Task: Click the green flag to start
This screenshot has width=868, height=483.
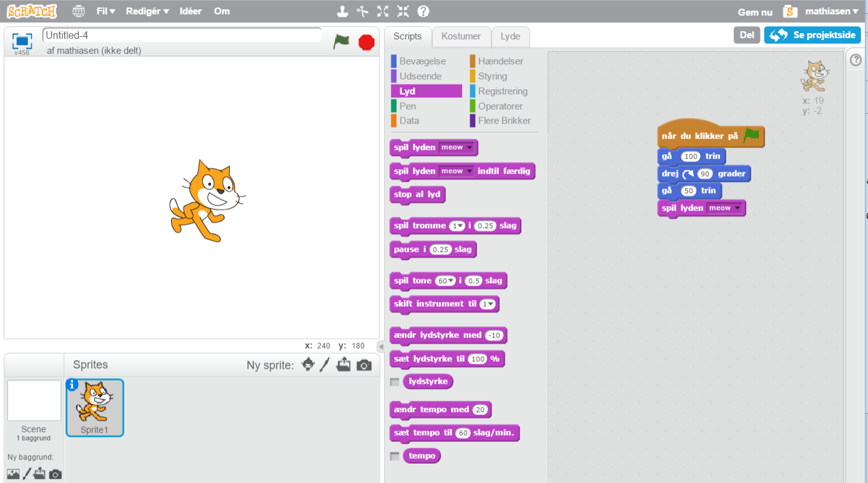Action: [x=341, y=42]
